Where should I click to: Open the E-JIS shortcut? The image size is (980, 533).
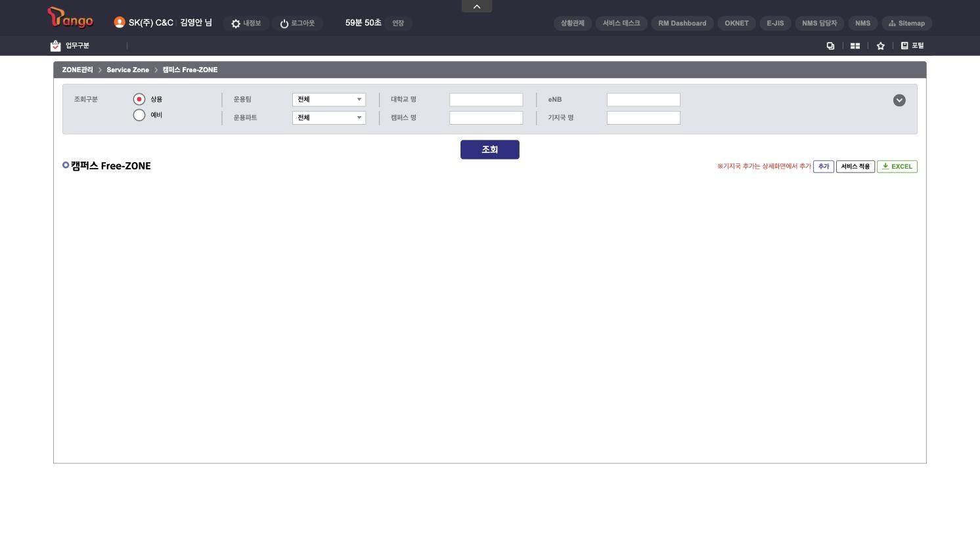click(x=776, y=24)
